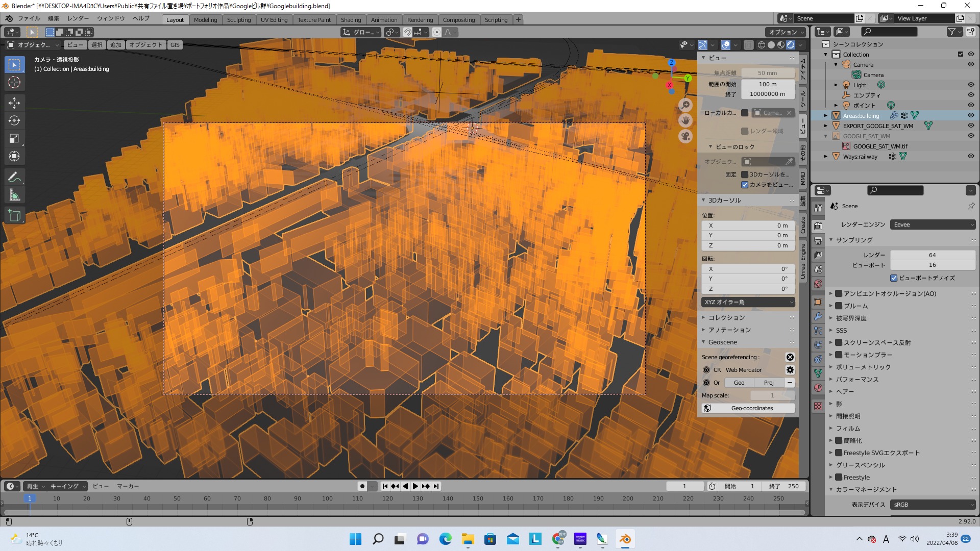Select the Annotate pencil tool
The image size is (980, 551).
(14, 177)
